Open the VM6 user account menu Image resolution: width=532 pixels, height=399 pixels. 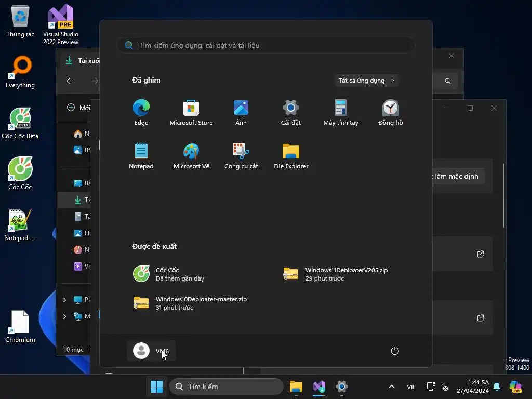point(151,351)
